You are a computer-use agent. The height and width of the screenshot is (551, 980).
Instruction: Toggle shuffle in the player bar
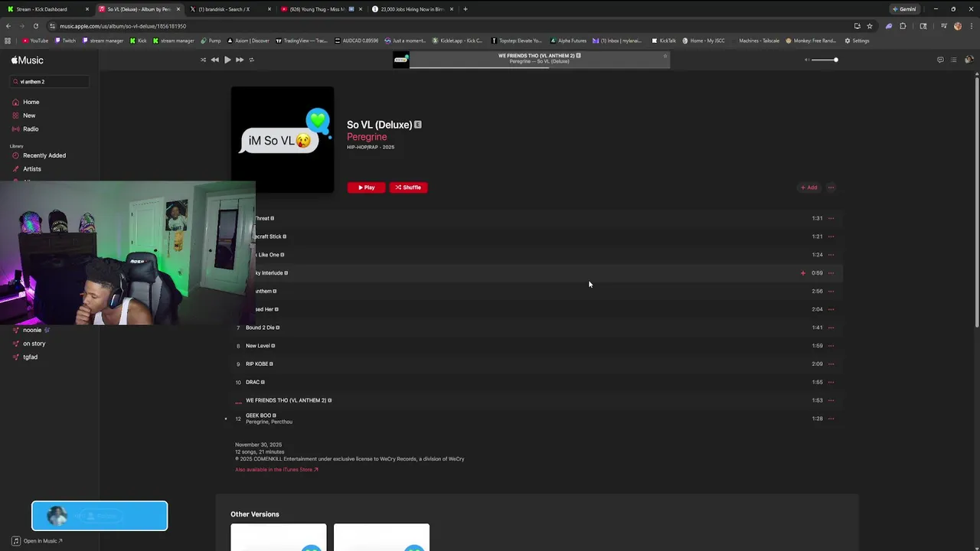point(203,60)
